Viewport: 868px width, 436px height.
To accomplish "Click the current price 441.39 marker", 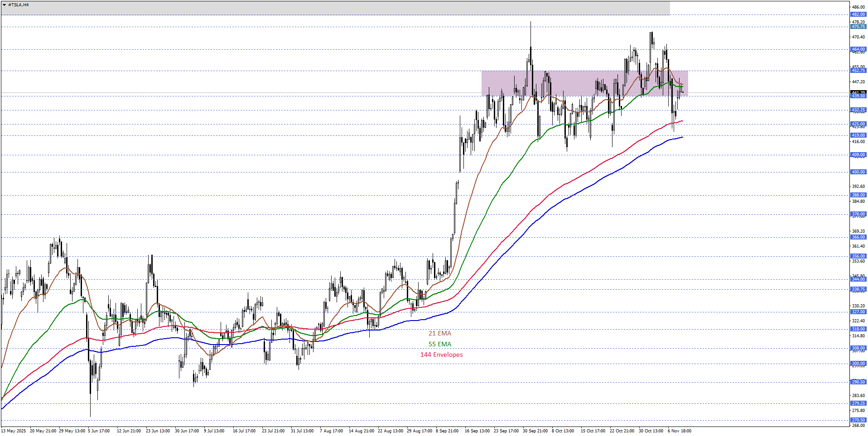I will [x=858, y=92].
